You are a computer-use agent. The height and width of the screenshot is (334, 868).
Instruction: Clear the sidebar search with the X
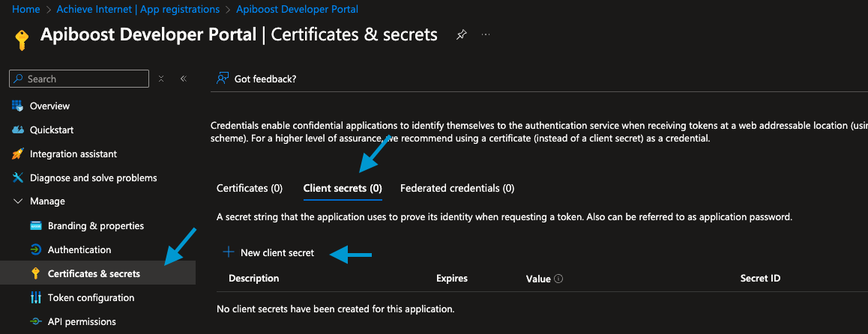point(161,79)
